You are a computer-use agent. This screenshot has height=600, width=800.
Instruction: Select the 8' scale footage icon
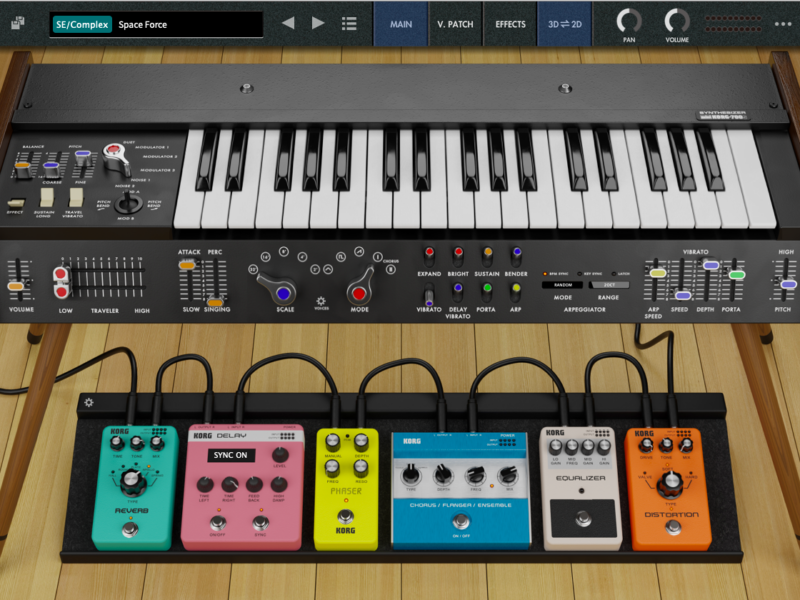(284, 252)
